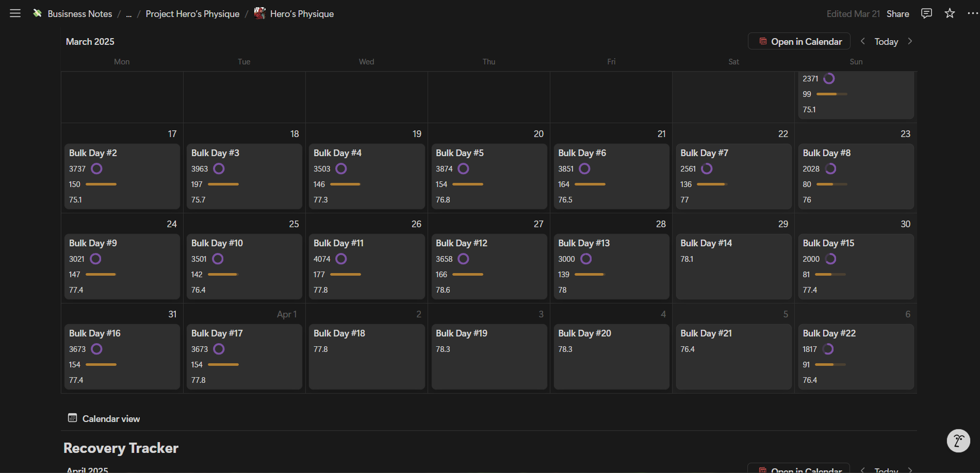Open Project Hero's Physique breadcrumb

click(192, 14)
